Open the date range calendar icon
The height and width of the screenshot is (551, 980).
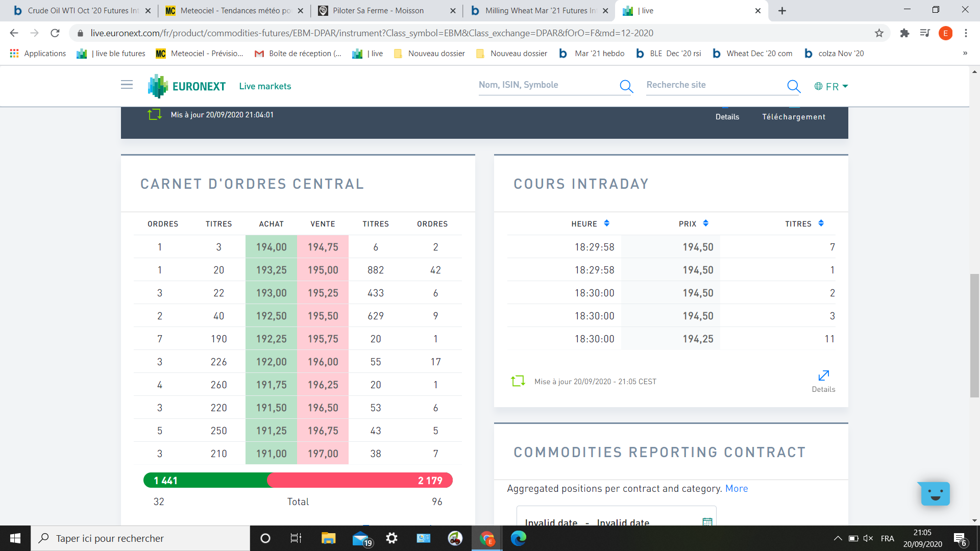[707, 521]
